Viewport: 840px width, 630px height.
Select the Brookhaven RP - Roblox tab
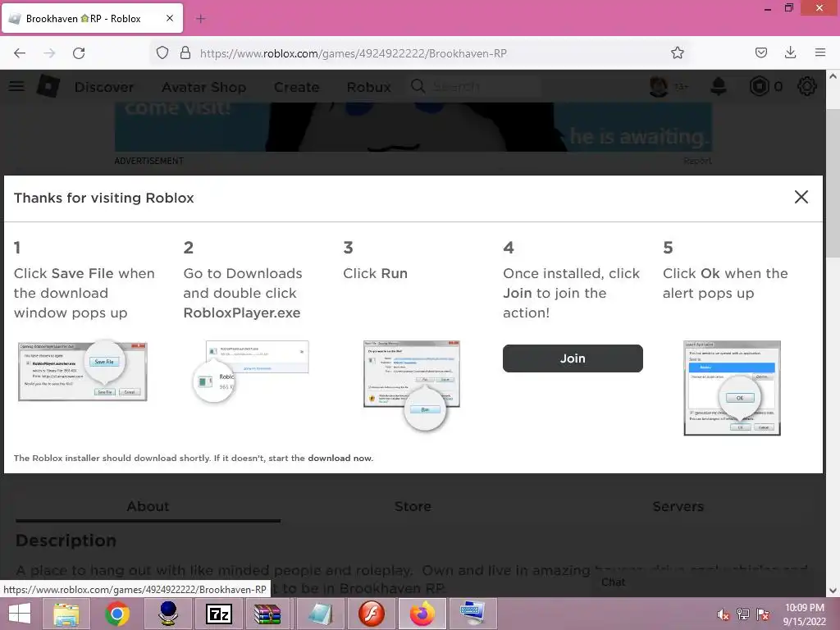pyautogui.click(x=93, y=18)
